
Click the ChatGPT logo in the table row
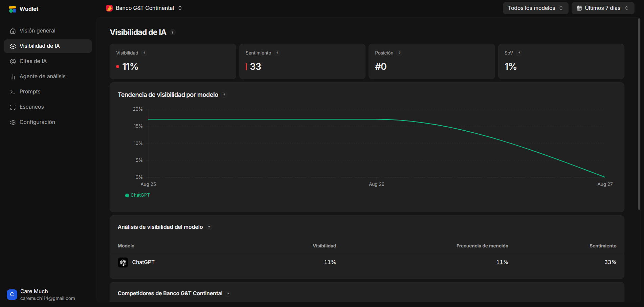(123, 262)
